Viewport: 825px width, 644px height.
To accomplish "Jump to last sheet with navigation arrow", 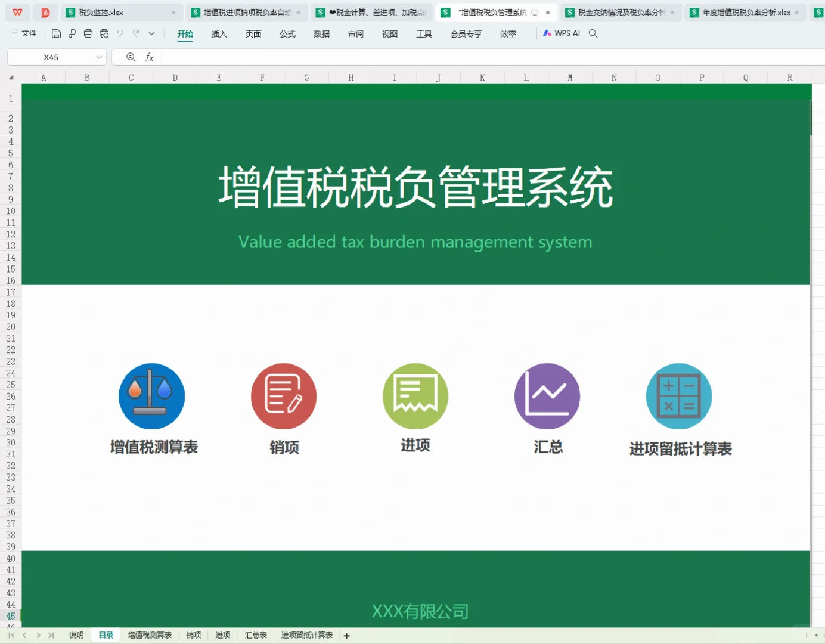I will pyautogui.click(x=51, y=635).
